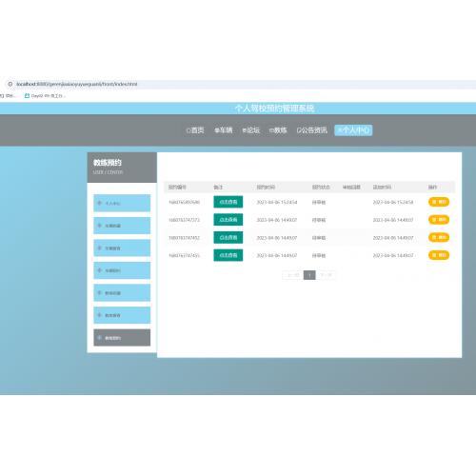Click green 点击查看 button in fourth row
Screen dimensions: 476x476
click(x=228, y=255)
